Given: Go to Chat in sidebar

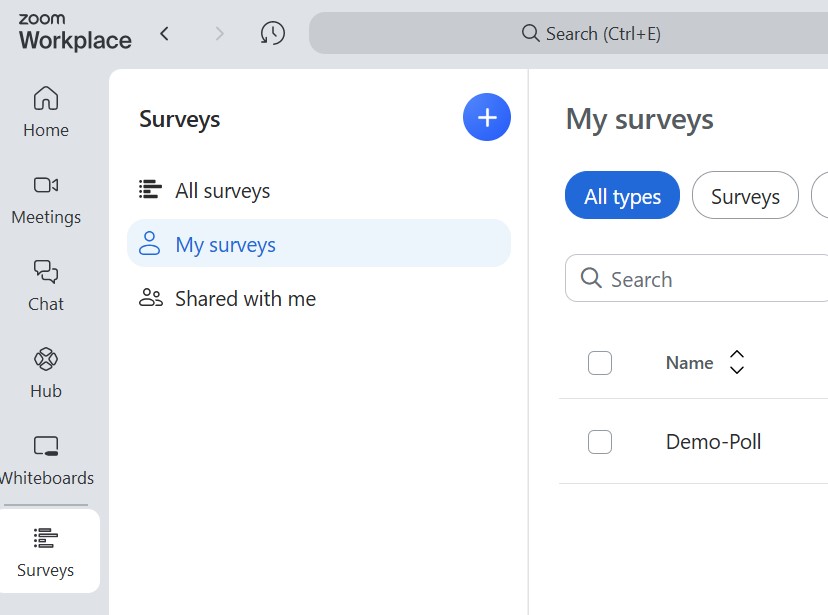Looking at the screenshot, I should [46, 287].
